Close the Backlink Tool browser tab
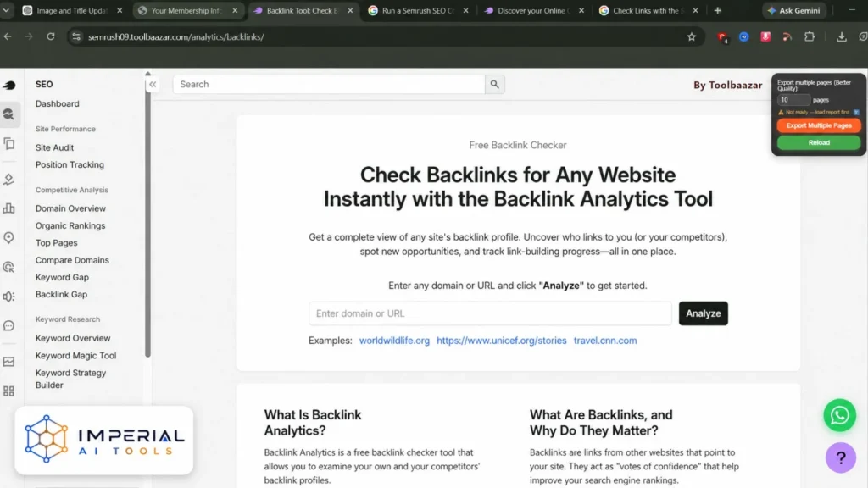This screenshot has height=488, width=868. (350, 10)
